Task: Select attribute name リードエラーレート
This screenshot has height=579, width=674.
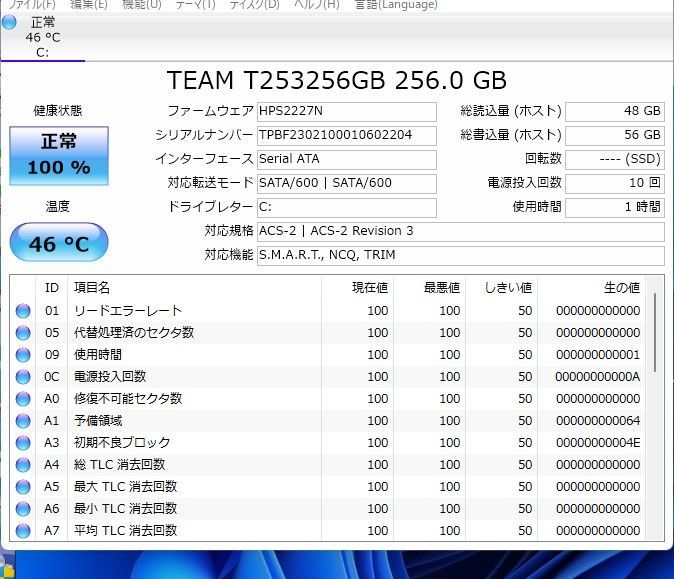Action: pos(128,311)
